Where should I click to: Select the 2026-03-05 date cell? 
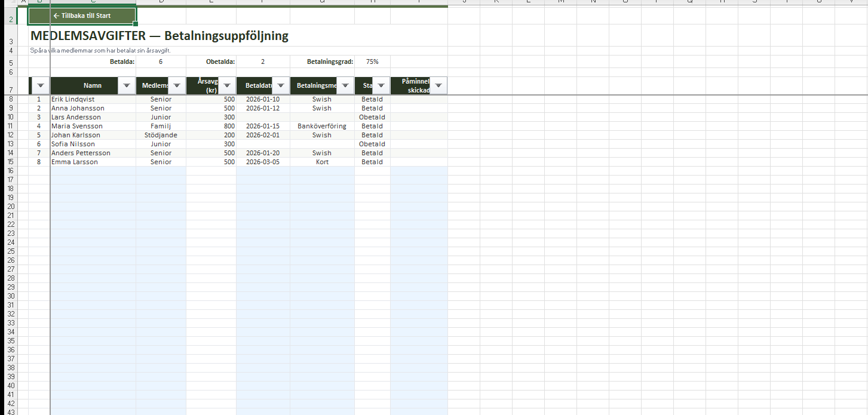point(262,162)
